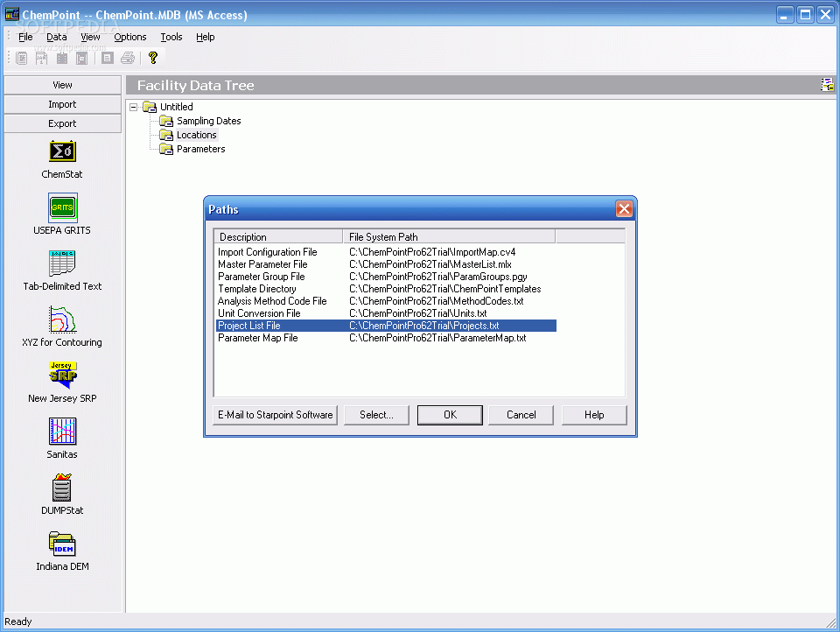This screenshot has height=632, width=840.
Task: Select the Project List File row
Action: click(386, 326)
